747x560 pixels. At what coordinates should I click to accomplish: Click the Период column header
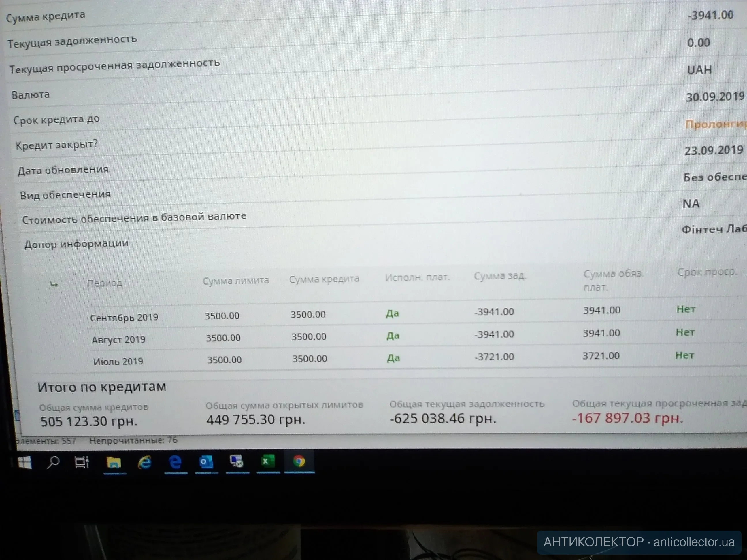click(x=104, y=283)
